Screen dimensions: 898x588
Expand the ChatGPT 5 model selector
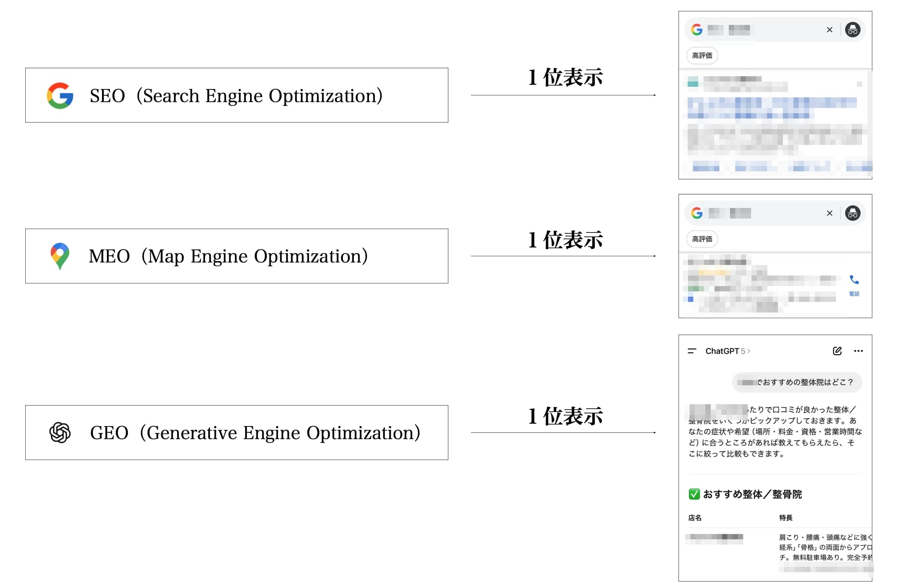(728, 351)
